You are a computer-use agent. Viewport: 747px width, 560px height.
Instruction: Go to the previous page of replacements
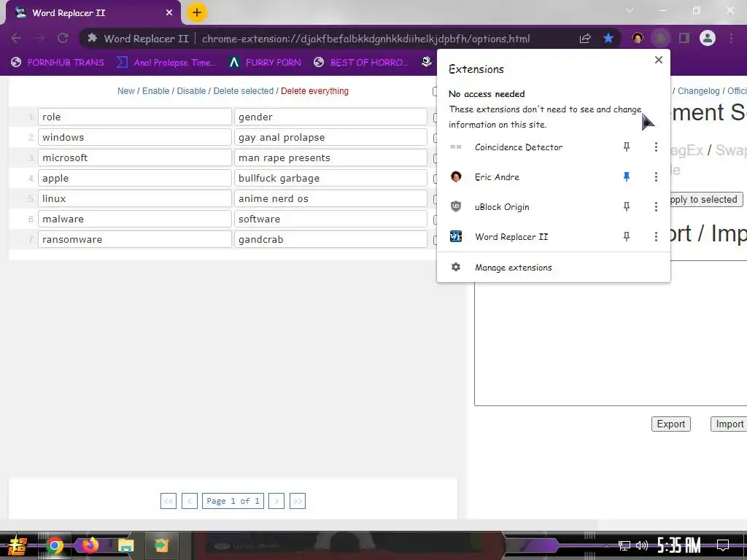190,501
